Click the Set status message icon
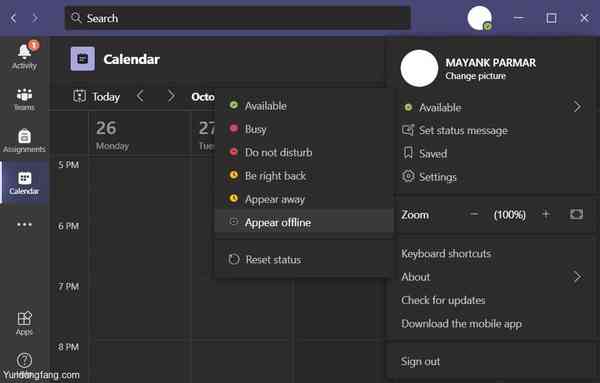Screen dimensions: 600x383 (x=408, y=130)
